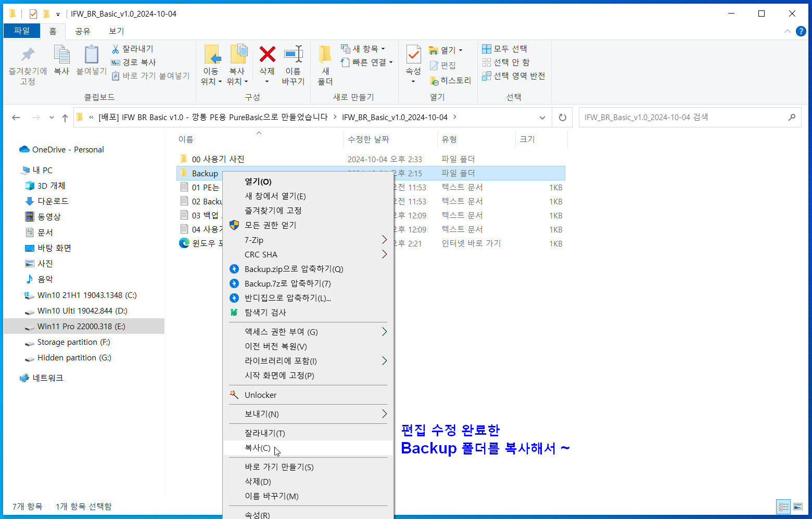
Task: Open the Copy to (복사 위치) menu
Action: click(x=237, y=66)
